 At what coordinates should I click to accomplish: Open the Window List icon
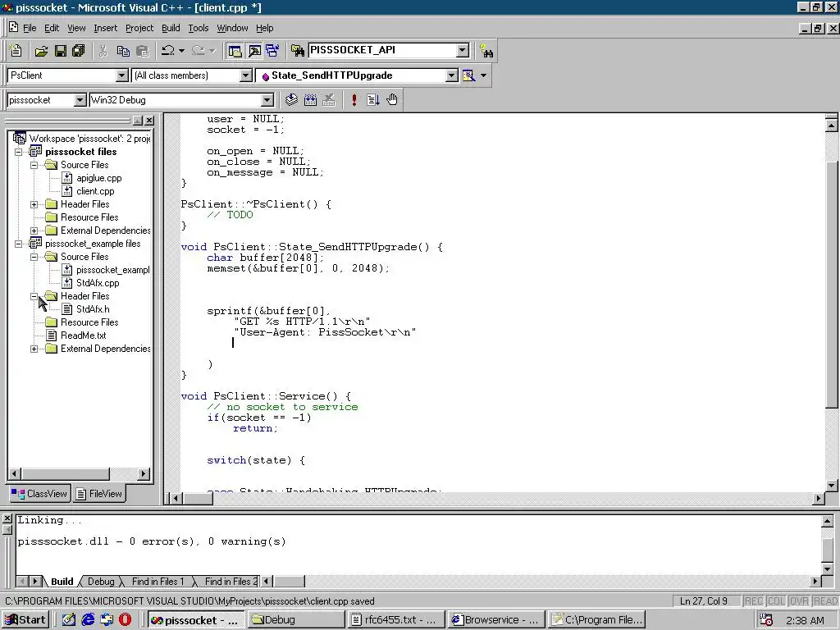point(272,51)
